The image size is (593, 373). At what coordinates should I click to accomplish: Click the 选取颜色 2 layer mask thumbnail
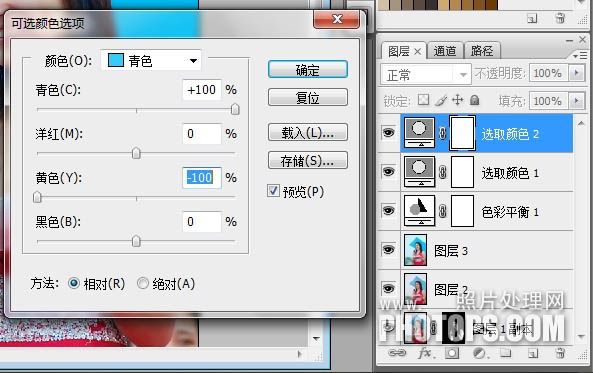click(x=463, y=133)
